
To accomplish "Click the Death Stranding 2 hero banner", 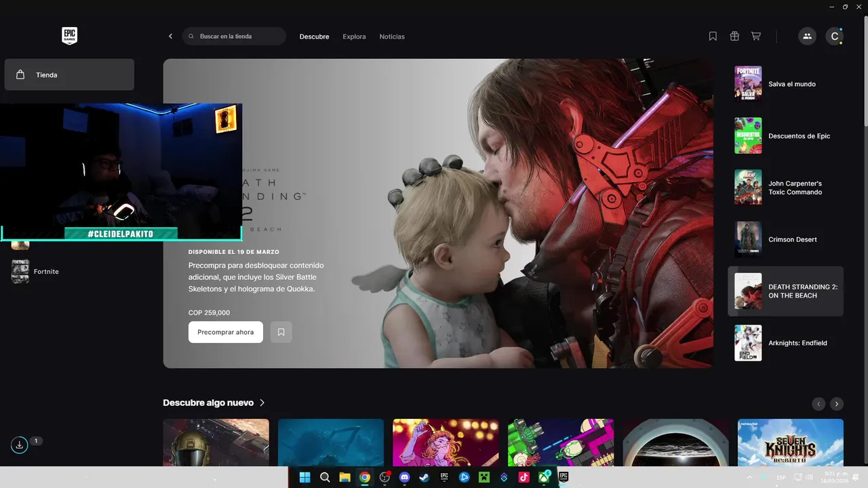I will (x=438, y=213).
